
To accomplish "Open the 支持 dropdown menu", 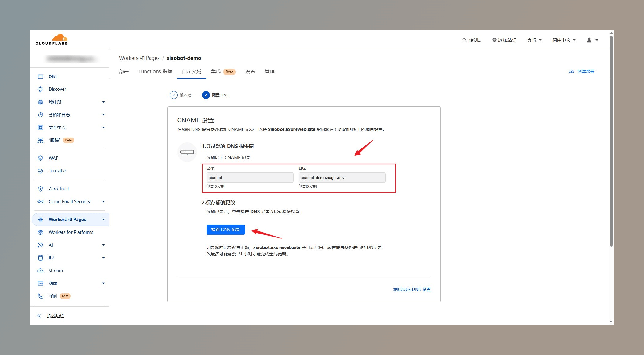I will pos(535,40).
